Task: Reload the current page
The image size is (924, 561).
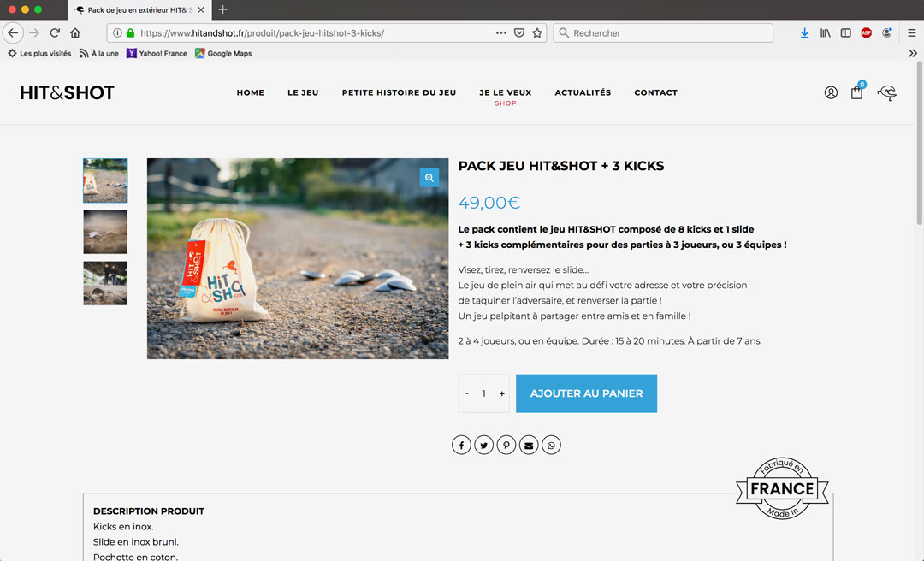Action: [x=55, y=33]
